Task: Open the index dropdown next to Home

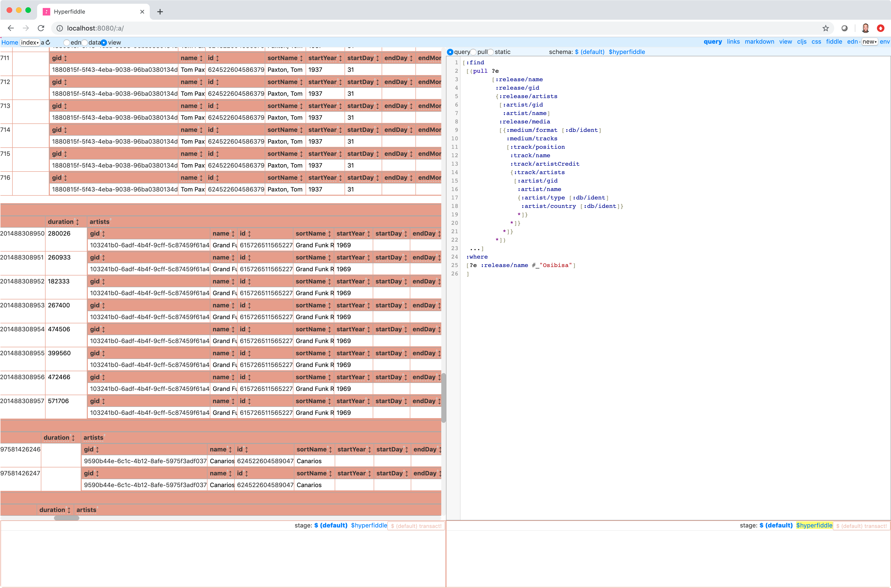Action: [30, 42]
